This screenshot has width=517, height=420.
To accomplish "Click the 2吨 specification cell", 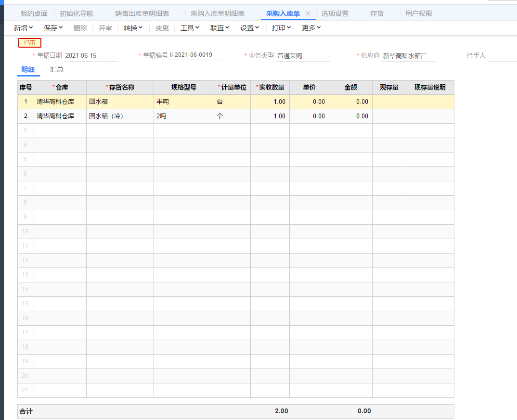I will (184, 116).
